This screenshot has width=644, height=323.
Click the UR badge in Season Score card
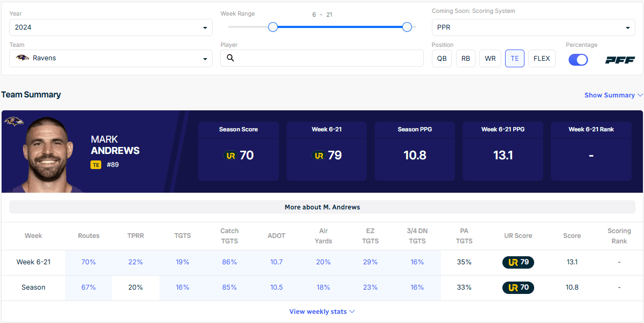[x=230, y=156]
